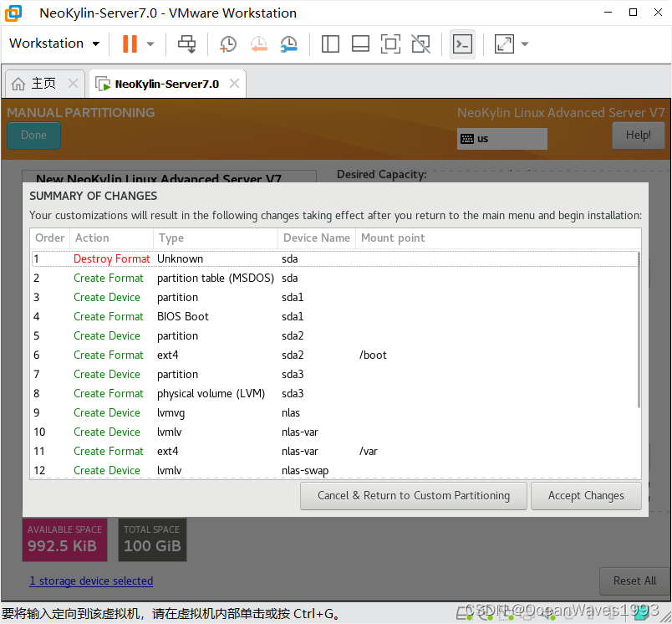Screen dimensions: 672x624
Task: Click the Device Name column header
Action: 317,238
